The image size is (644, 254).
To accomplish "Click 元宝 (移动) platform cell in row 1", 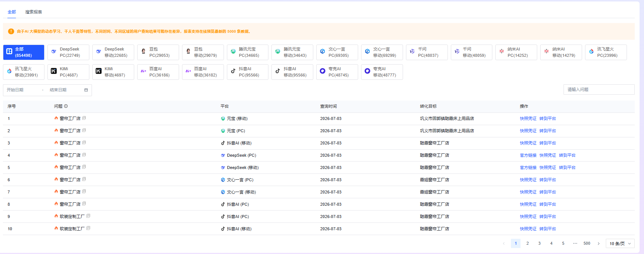I will [234, 118].
